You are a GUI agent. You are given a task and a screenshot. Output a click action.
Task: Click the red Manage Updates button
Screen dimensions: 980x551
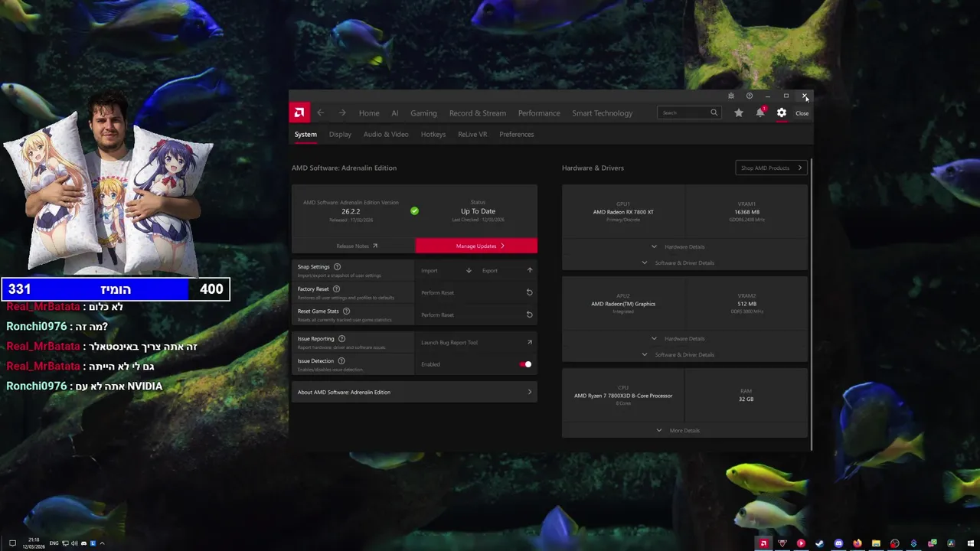[476, 246]
